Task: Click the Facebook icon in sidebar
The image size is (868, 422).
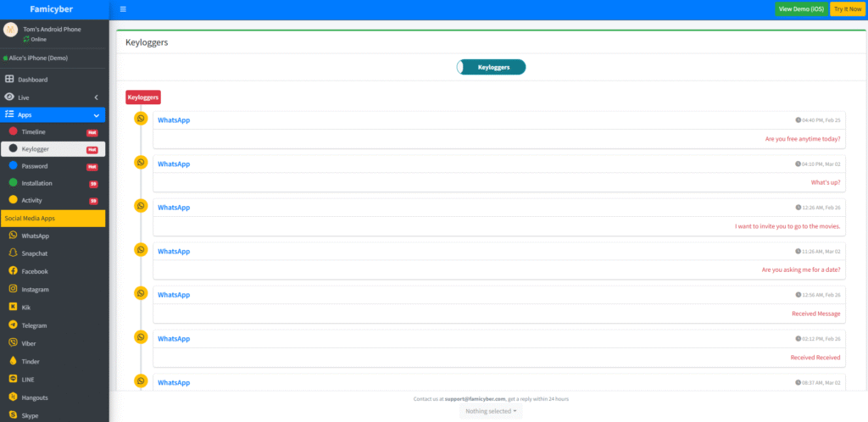Action: (x=13, y=271)
